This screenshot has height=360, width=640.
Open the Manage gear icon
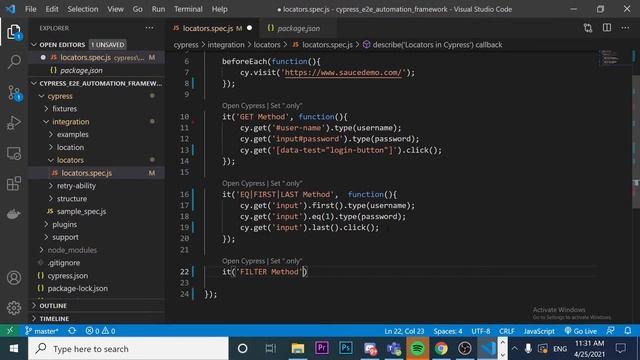coord(14,308)
